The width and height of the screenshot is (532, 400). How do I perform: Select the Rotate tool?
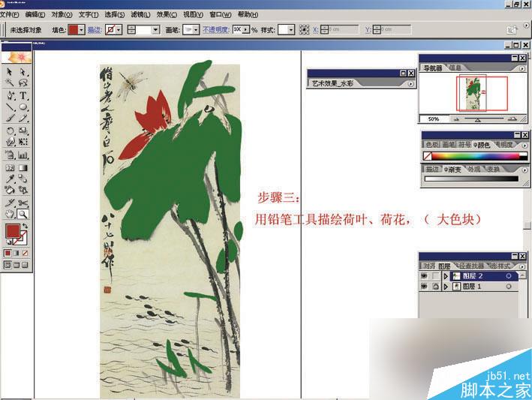[x=11, y=131]
